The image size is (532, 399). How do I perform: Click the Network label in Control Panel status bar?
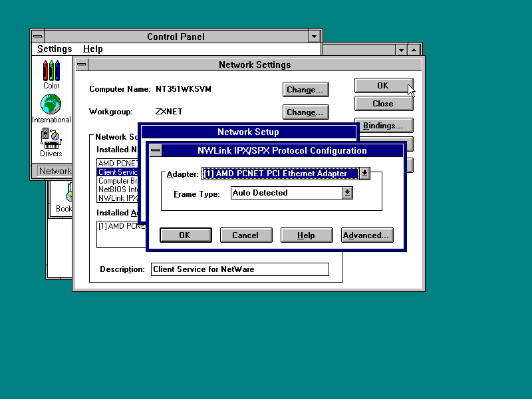(55, 171)
